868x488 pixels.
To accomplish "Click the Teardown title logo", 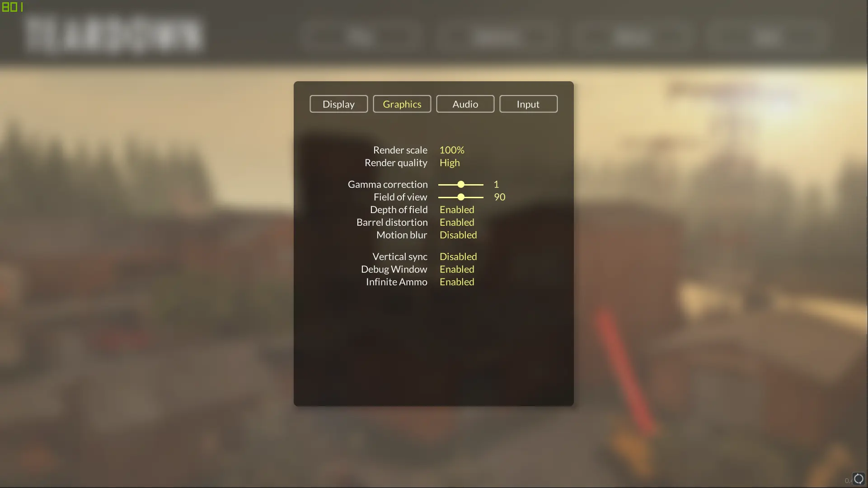I will pyautogui.click(x=114, y=35).
